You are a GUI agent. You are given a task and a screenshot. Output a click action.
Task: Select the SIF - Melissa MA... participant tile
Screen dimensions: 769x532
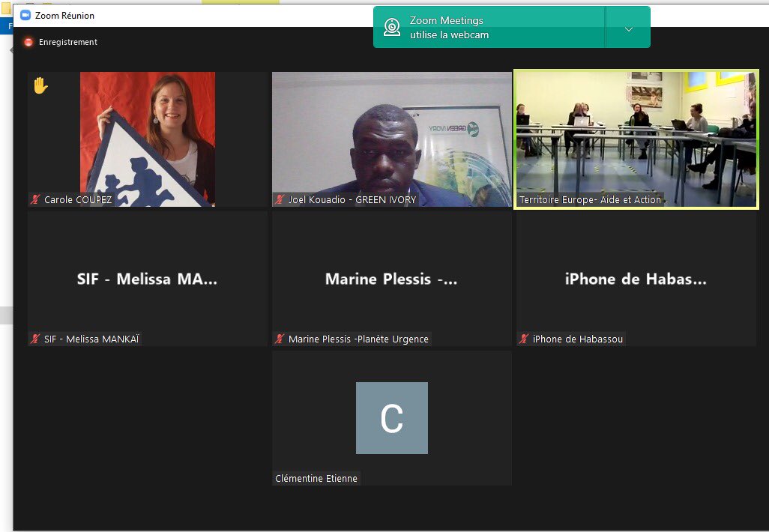pyautogui.click(x=148, y=279)
